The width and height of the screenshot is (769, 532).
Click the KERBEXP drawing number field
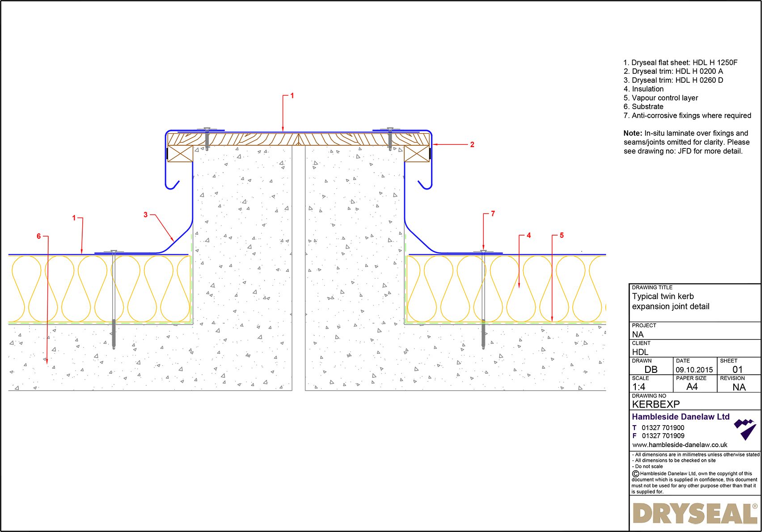(655, 403)
